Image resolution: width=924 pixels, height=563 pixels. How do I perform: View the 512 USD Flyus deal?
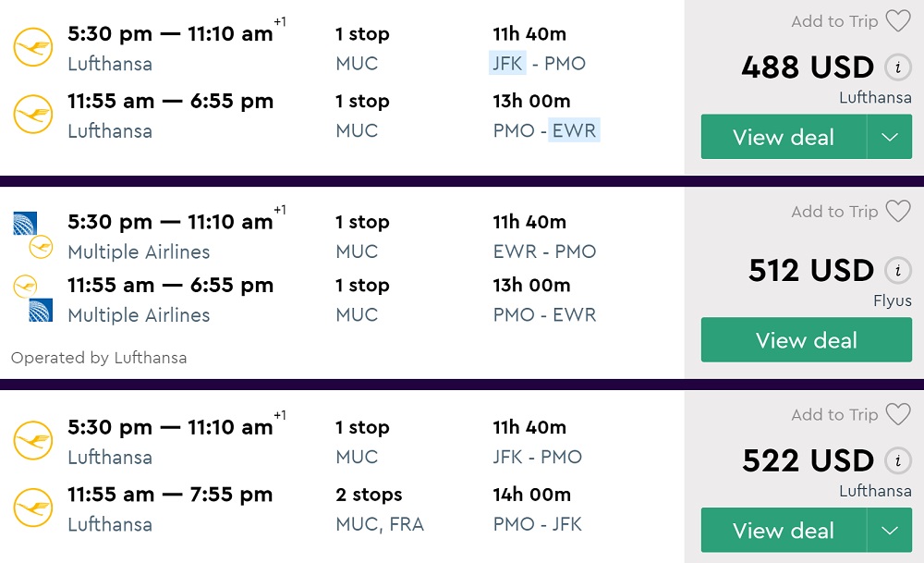(x=806, y=340)
